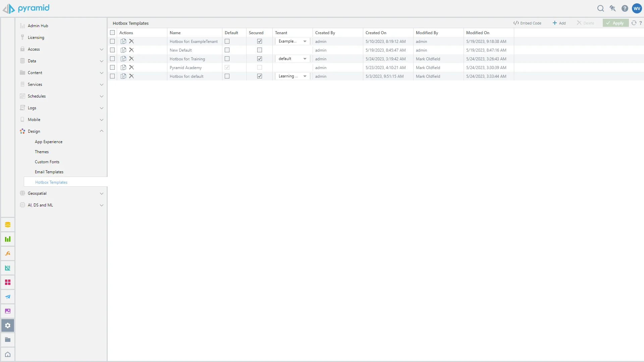Uncheck the Secured checkbox for Hotbox for: default
The height and width of the screenshot is (362, 644).
click(x=260, y=76)
